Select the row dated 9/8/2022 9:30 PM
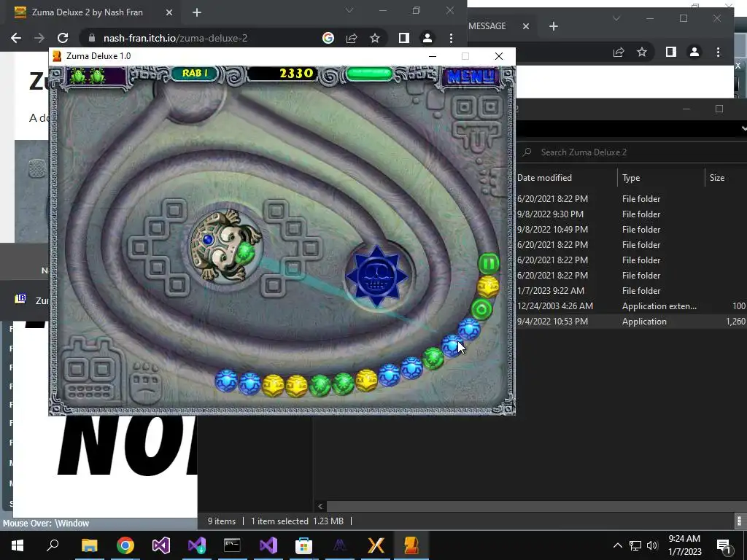Image resolution: width=747 pixels, height=560 pixels. (632, 214)
